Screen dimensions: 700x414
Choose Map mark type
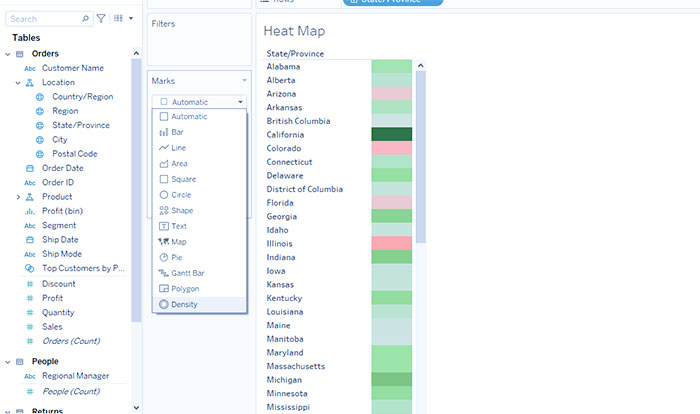tap(199, 242)
